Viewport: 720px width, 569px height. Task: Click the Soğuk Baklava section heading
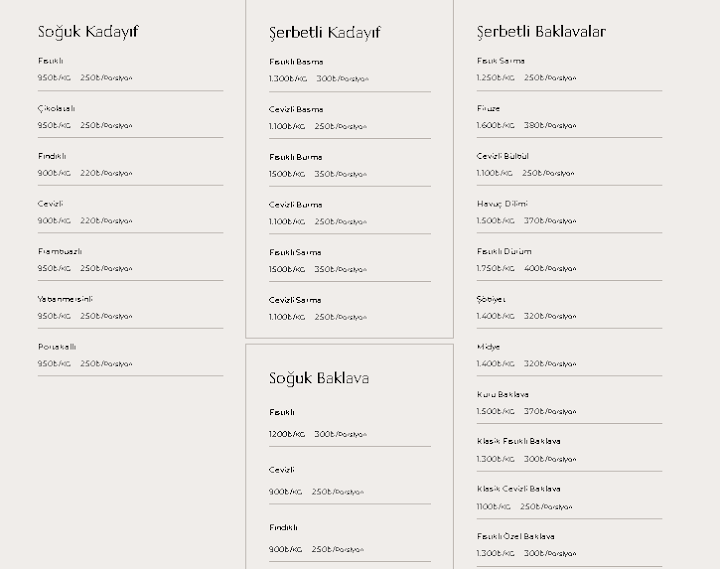[x=319, y=378]
